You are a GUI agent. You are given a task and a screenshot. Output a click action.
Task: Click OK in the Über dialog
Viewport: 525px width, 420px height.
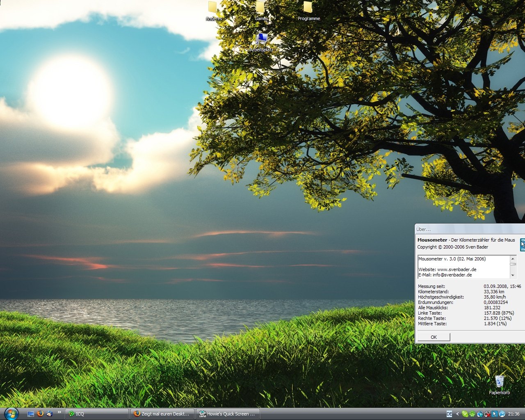(x=434, y=337)
